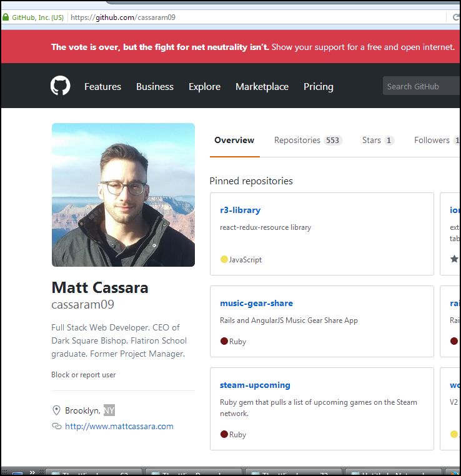Click the net neutrality banner support link
Screen dimensions: 461x476
point(363,47)
